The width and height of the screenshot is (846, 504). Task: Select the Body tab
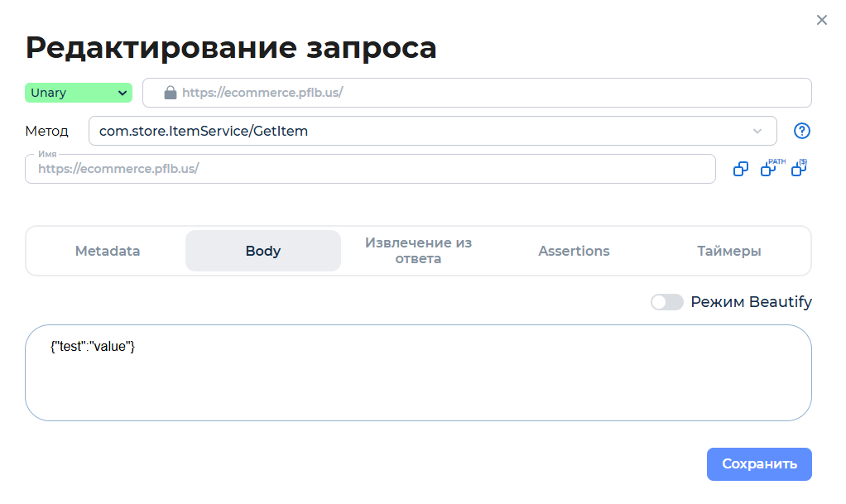(x=262, y=250)
